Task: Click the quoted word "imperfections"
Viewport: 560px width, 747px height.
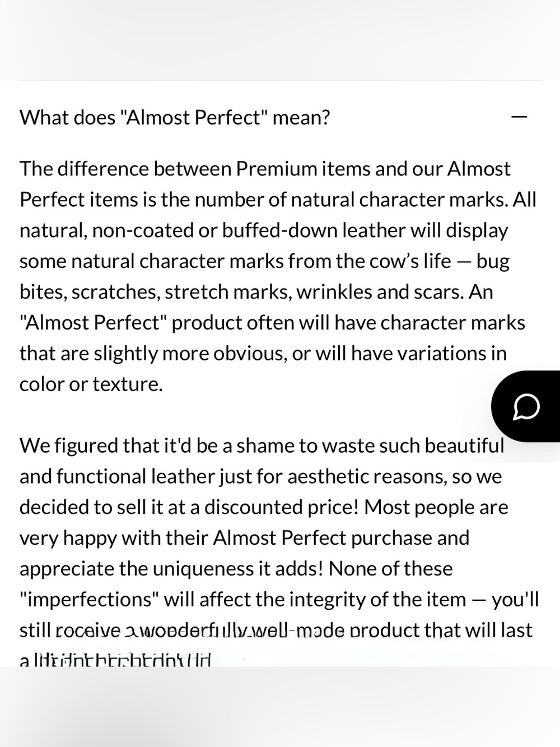Action: [x=90, y=600]
